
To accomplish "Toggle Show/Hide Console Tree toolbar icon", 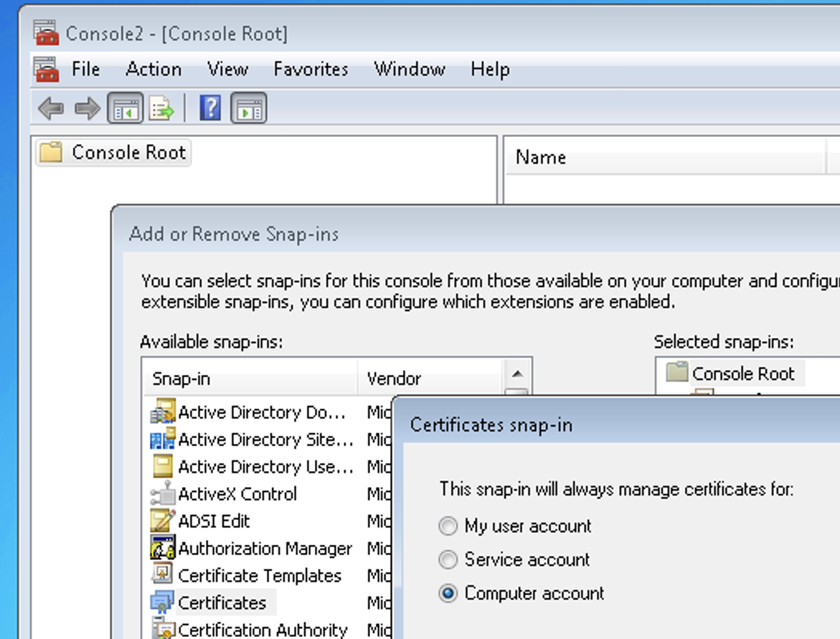I will (125, 109).
